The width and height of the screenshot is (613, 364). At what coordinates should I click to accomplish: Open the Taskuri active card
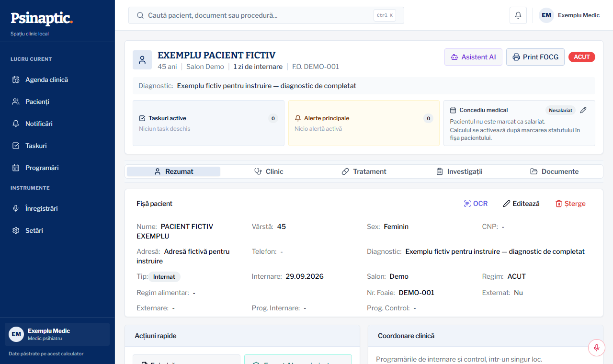tap(208, 123)
